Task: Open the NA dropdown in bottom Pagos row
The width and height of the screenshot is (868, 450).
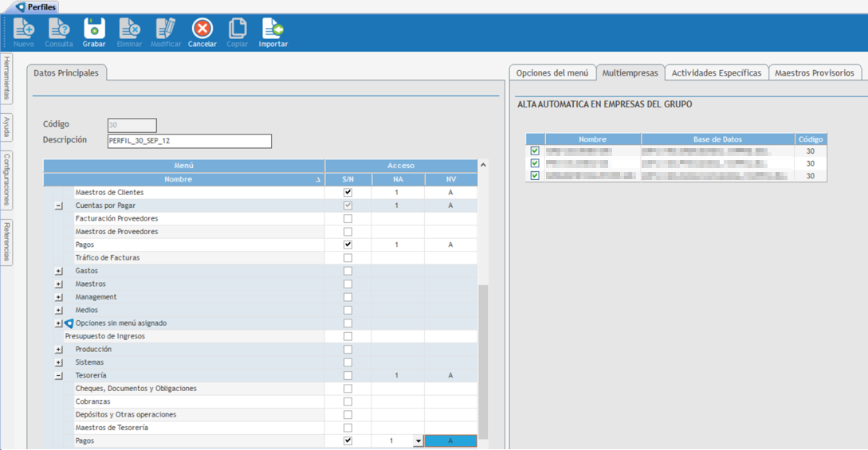Action: point(418,441)
